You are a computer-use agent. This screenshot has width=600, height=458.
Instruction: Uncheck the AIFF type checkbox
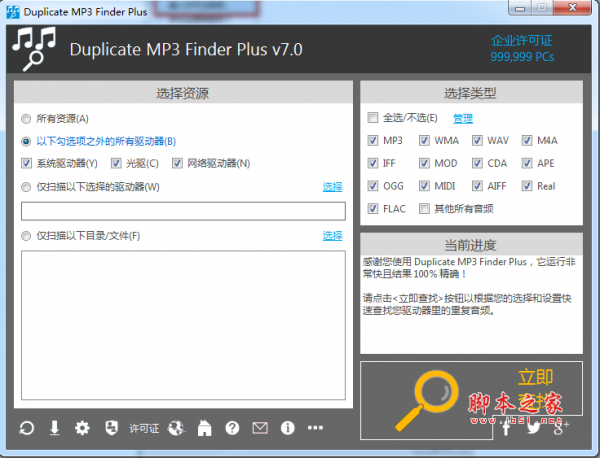(477, 186)
